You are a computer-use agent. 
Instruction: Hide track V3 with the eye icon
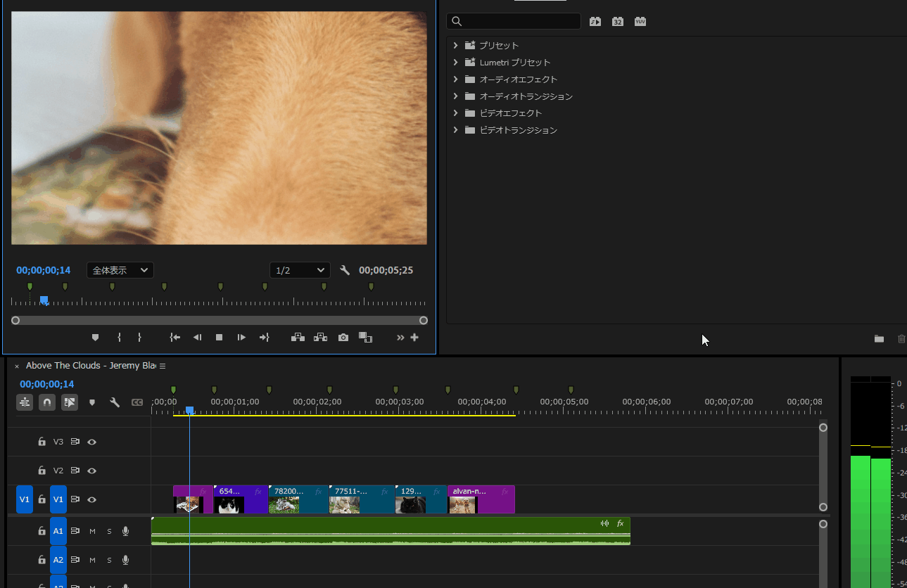pyautogui.click(x=91, y=442)
